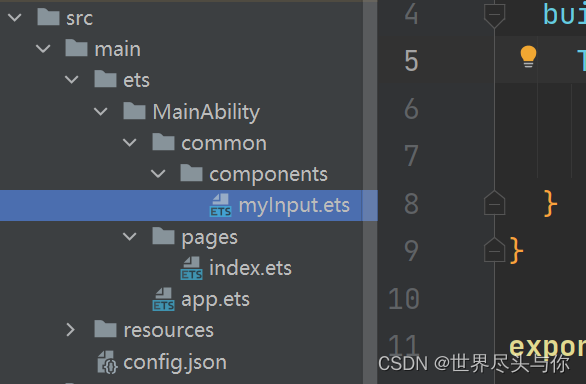This screenshot has height=384, width=586.
Task: Collapse the common folder arrow
Action: (x=129, y=142)
